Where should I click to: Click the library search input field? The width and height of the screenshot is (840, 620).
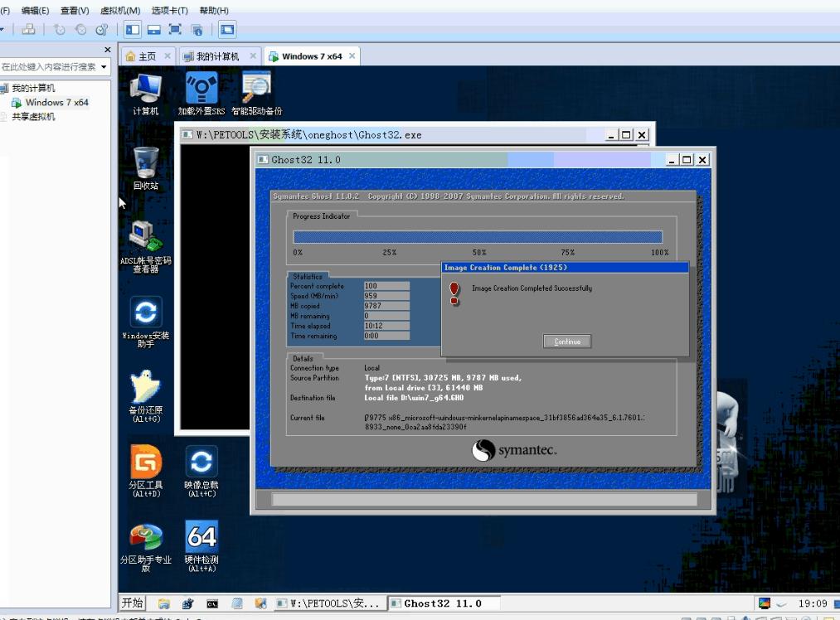point(48,66)
